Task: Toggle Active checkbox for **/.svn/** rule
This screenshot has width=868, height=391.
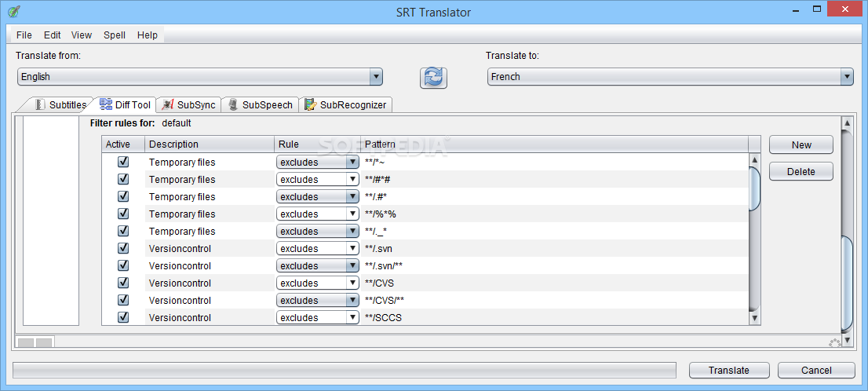Action: (123, 265)
